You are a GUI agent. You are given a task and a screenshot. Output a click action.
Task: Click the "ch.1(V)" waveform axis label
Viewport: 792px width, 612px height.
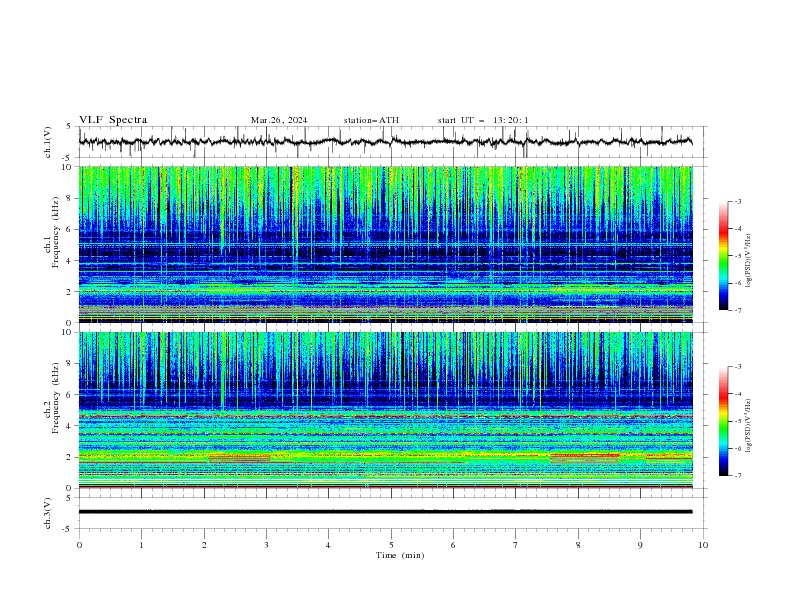pos(48,142)
